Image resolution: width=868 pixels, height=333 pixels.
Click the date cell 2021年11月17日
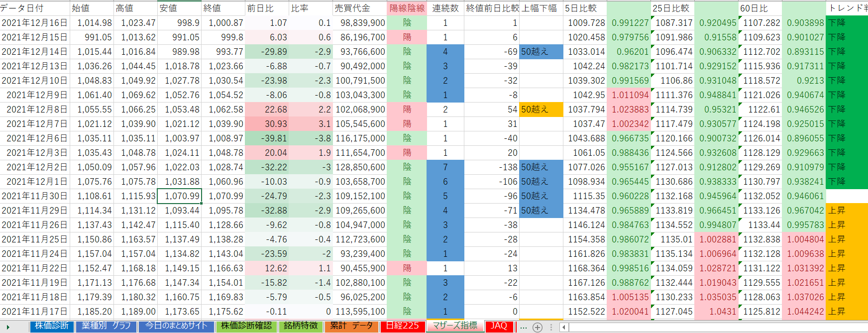point(35,312)
